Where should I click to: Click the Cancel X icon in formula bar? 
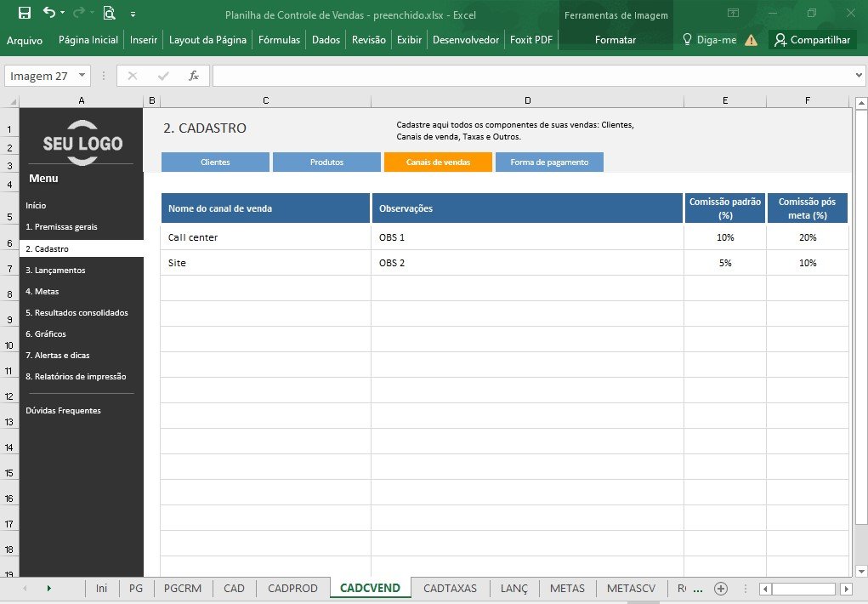tap(133, 76)
